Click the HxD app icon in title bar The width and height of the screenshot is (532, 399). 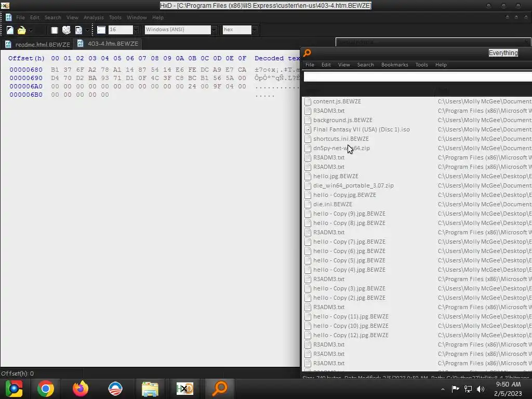[5, 5]
